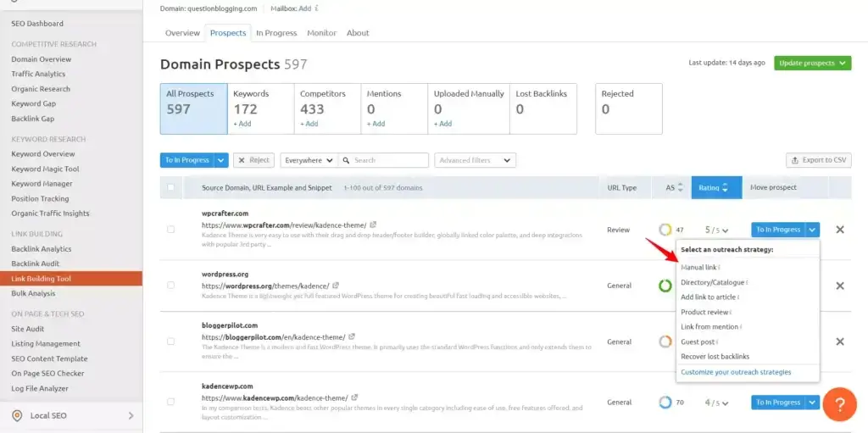This screenshot has height=433, width=868.
Task: Choose Product review outreach strategy
Action: click(704, 313)
